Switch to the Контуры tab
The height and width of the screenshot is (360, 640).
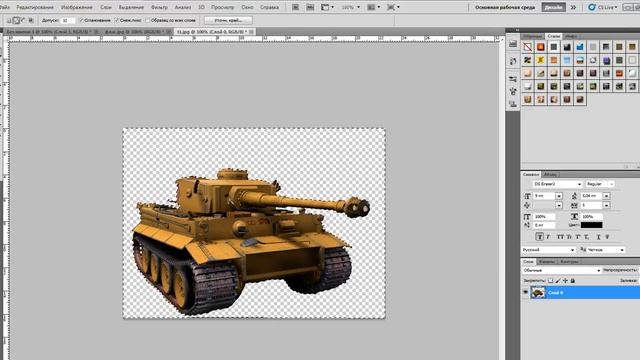(x=569, y=261)
